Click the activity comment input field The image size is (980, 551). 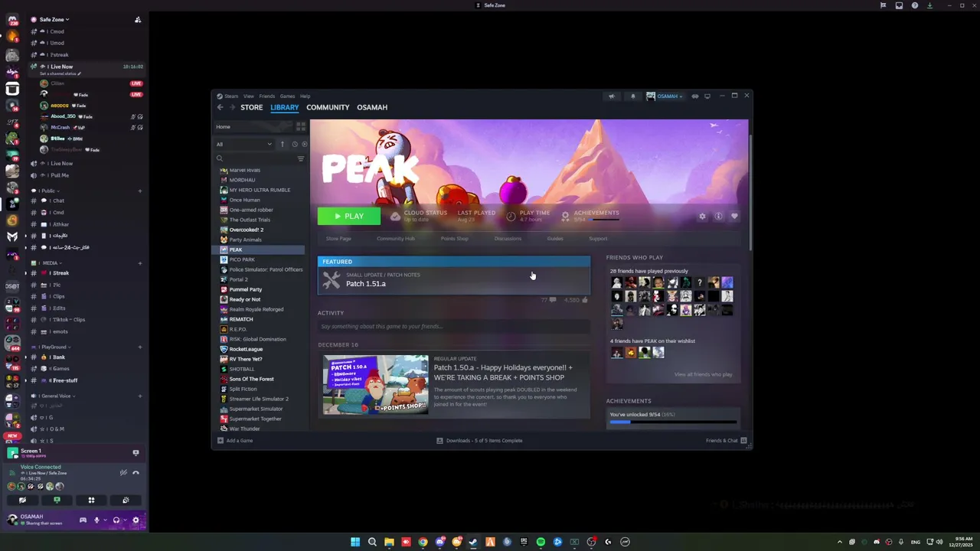[x=454, y=327]
